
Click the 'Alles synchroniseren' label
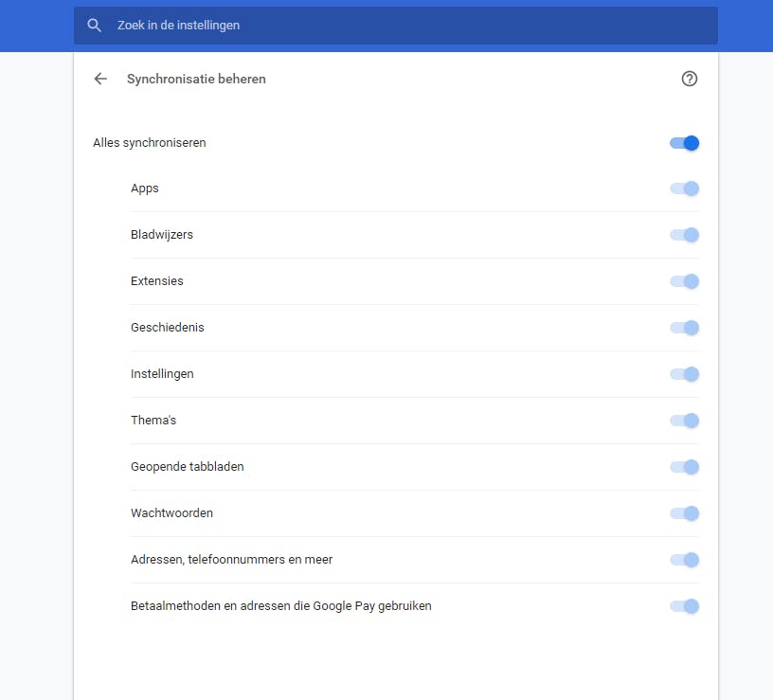[150, 143]
